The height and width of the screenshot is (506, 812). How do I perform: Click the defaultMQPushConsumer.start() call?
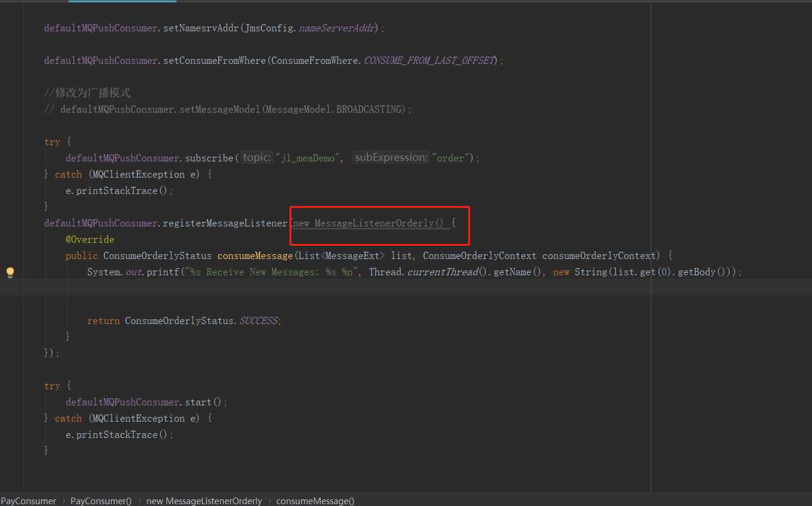point(144,402)
